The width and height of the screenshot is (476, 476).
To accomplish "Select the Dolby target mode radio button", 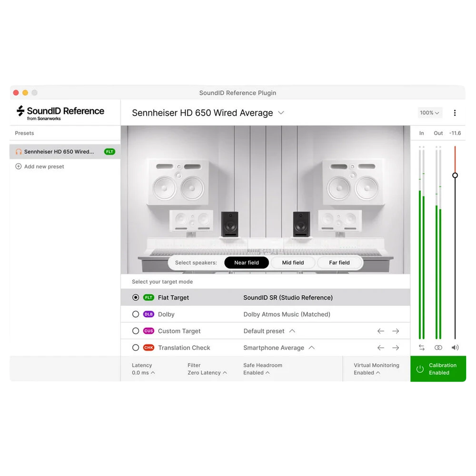I will tap(136, 314).
